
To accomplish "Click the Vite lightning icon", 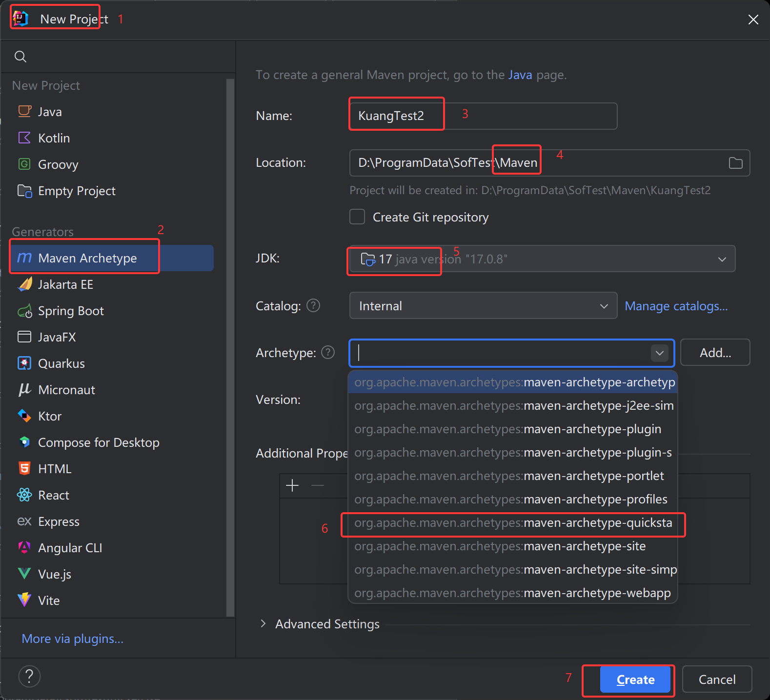I will (x=24, y=600).
